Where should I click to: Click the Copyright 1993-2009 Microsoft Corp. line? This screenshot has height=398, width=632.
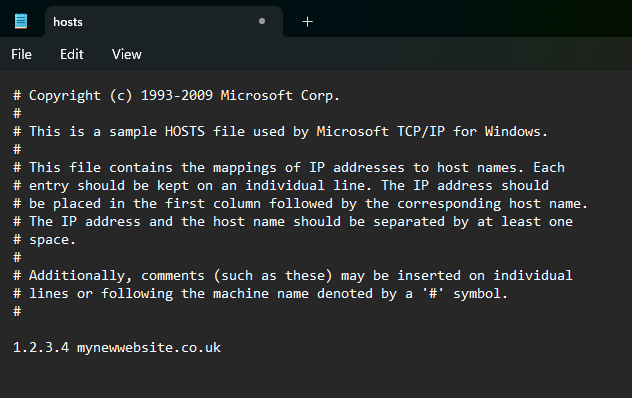[177, 96]
